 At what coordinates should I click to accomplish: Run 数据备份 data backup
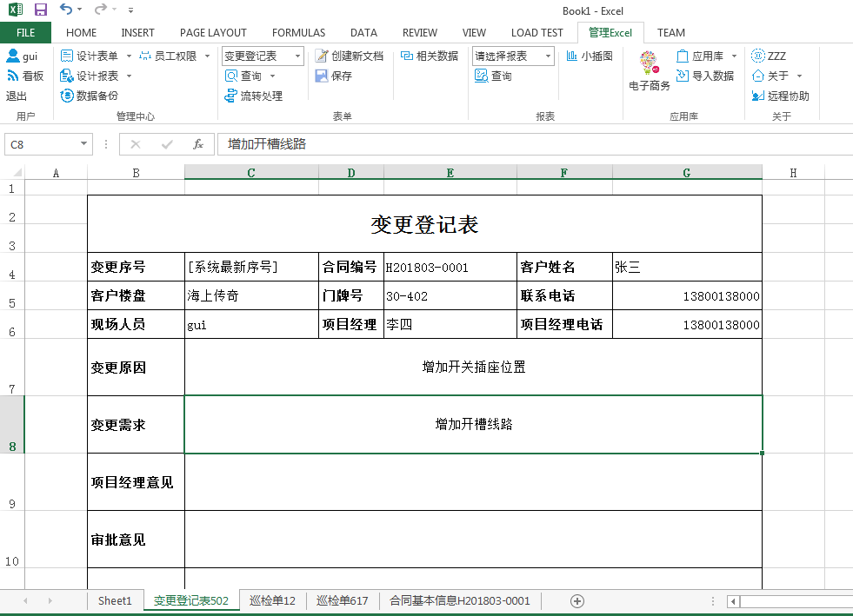click(90, 96)
